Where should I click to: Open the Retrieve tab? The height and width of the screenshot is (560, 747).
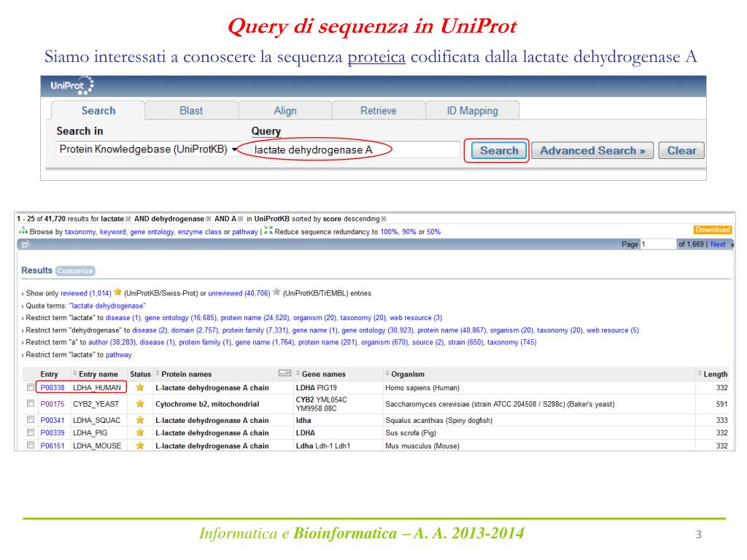pyautogui.click(x=379, y=111)
